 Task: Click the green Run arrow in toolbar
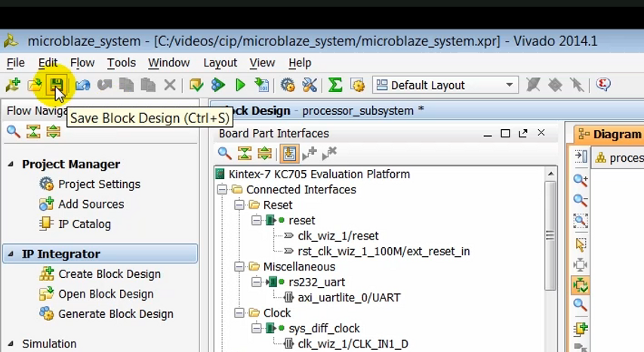[240, 85]
